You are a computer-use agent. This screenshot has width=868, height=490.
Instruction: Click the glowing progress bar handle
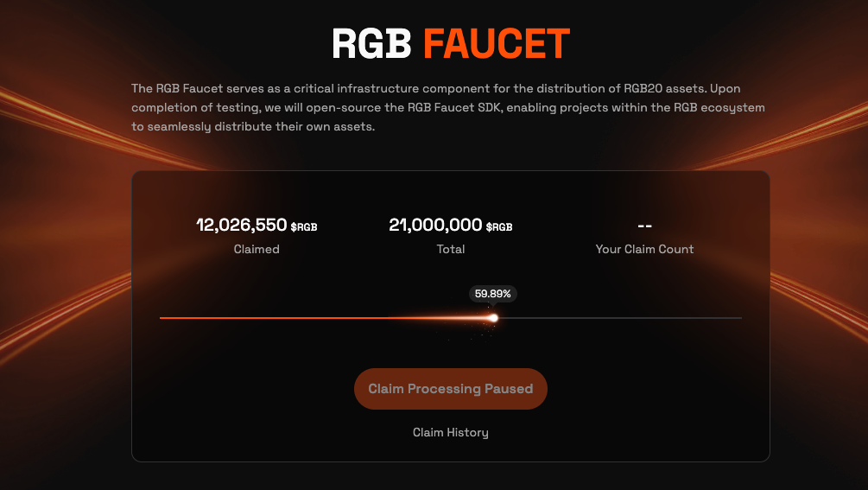click(x=493, y=318)
